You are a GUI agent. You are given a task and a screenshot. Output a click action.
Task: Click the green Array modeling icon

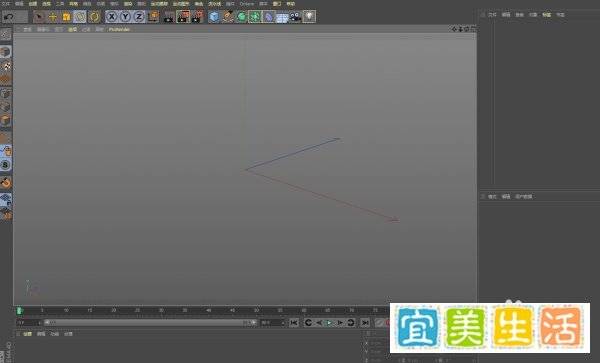255,17
